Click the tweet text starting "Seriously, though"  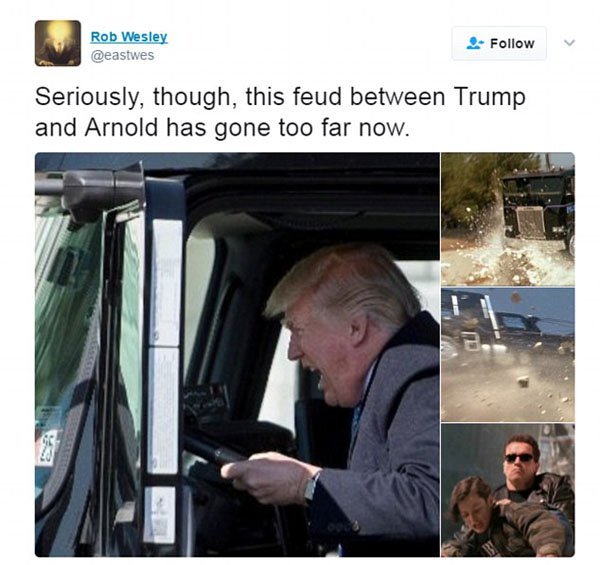click(x=280, y=112)
